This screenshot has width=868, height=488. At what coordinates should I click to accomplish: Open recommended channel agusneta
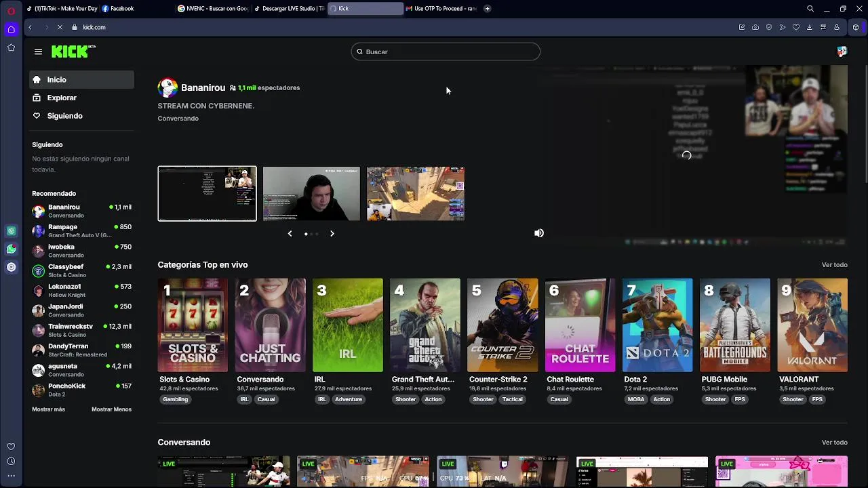(x=81, y=370)
